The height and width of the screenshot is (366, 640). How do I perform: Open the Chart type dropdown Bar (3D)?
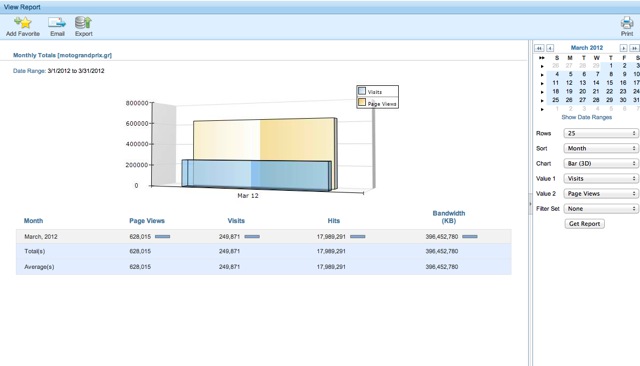[601, 164]
